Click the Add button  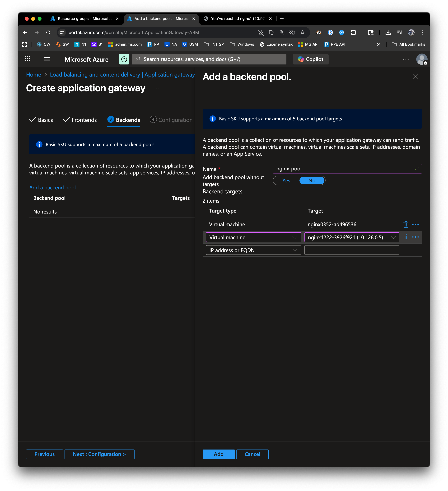click(218, 454)
